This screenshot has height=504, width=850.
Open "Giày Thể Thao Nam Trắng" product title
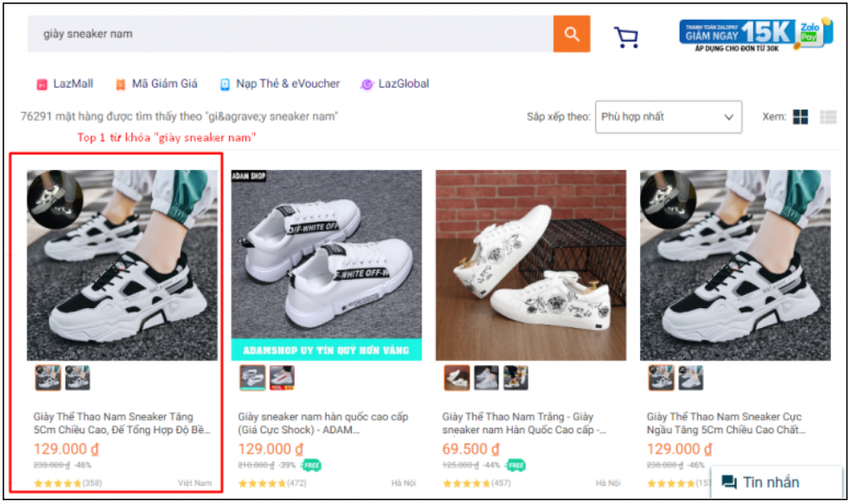[x=523, y=423]
